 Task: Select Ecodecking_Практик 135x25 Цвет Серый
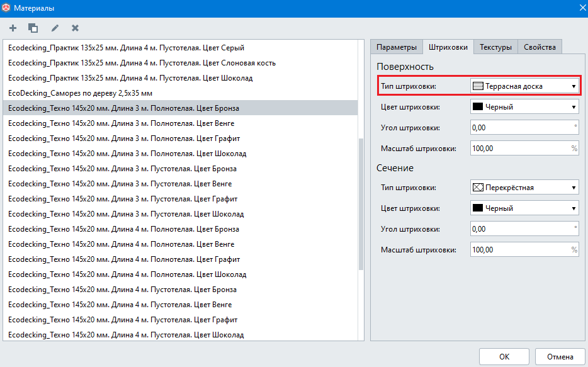(181, 48)
